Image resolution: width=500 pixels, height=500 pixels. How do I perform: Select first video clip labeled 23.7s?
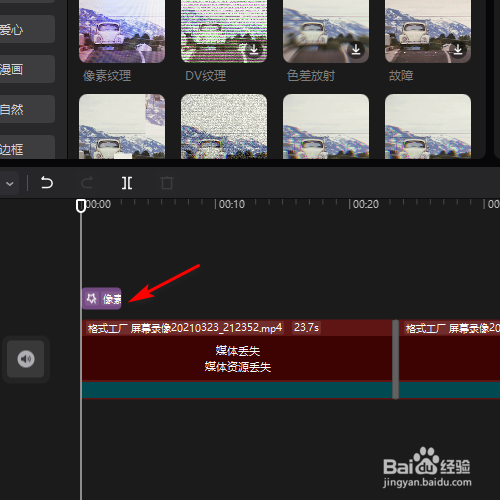pos(237,359)
